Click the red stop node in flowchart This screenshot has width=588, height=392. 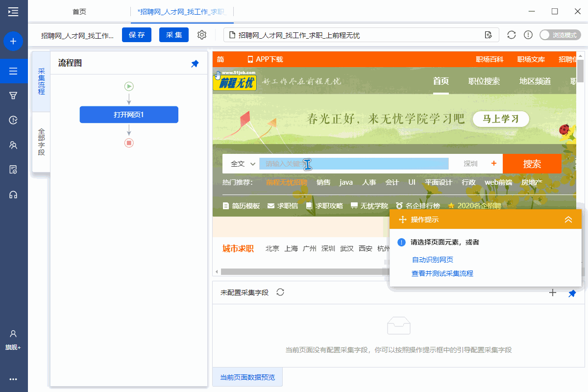click(129, 143)
